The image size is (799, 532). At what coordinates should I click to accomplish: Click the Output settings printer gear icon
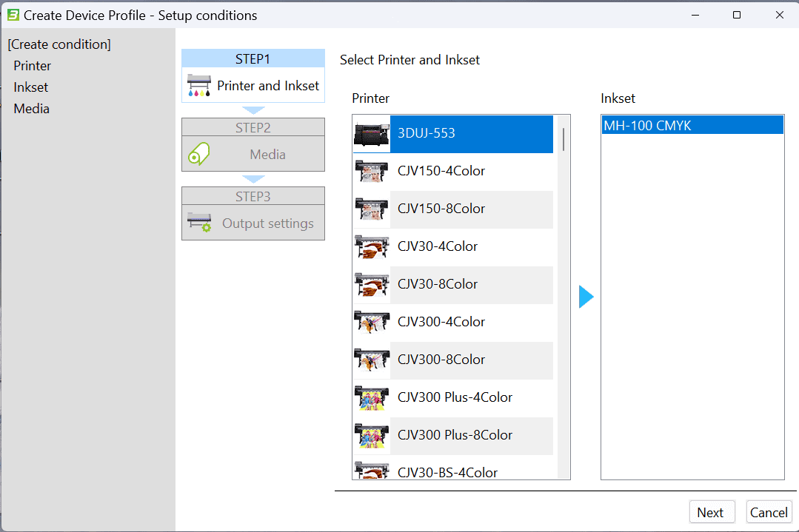click(x=199, y=223)
